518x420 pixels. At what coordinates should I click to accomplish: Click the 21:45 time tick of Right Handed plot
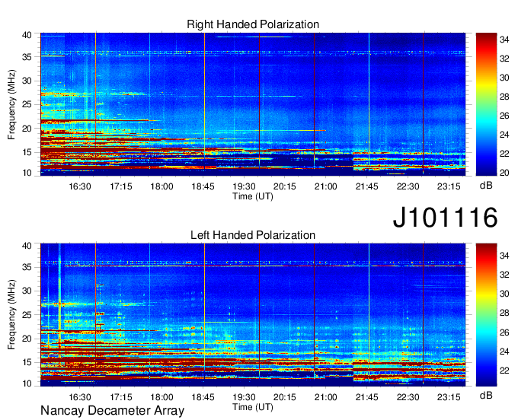(366, 186)
